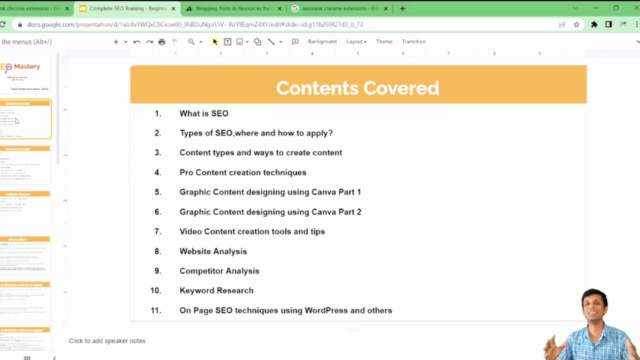The height and width of the screenshot is (360, 640).
Task: Collapse the filmstrip with bottom arrow
Action: click(x=54, y=358)
